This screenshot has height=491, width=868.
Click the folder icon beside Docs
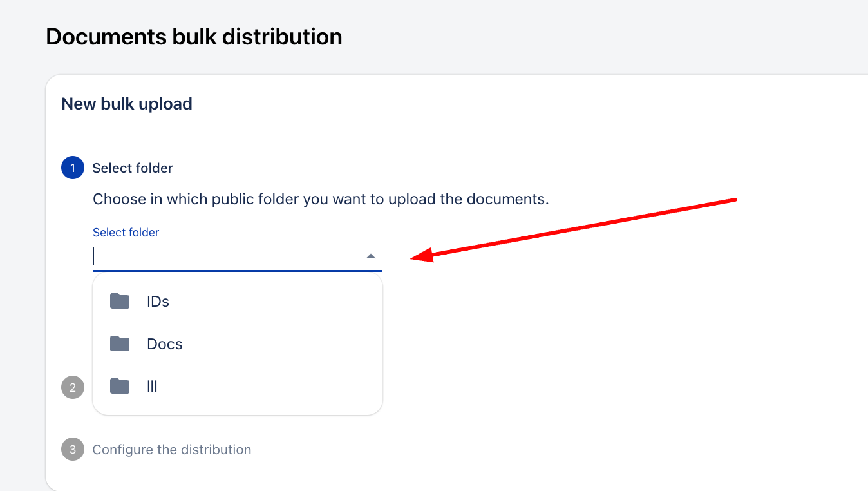click(x=120, y=344)
